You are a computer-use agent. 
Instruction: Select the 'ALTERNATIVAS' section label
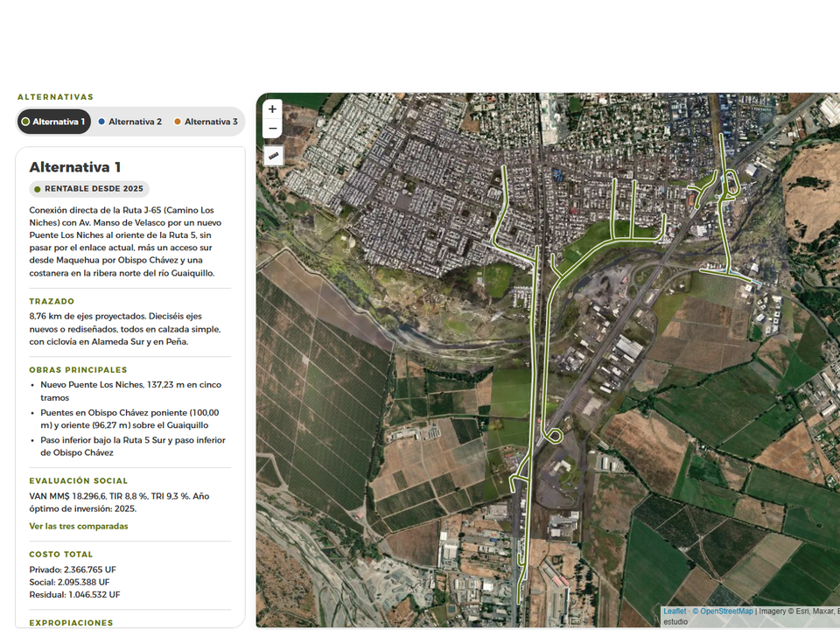[55, 97]
